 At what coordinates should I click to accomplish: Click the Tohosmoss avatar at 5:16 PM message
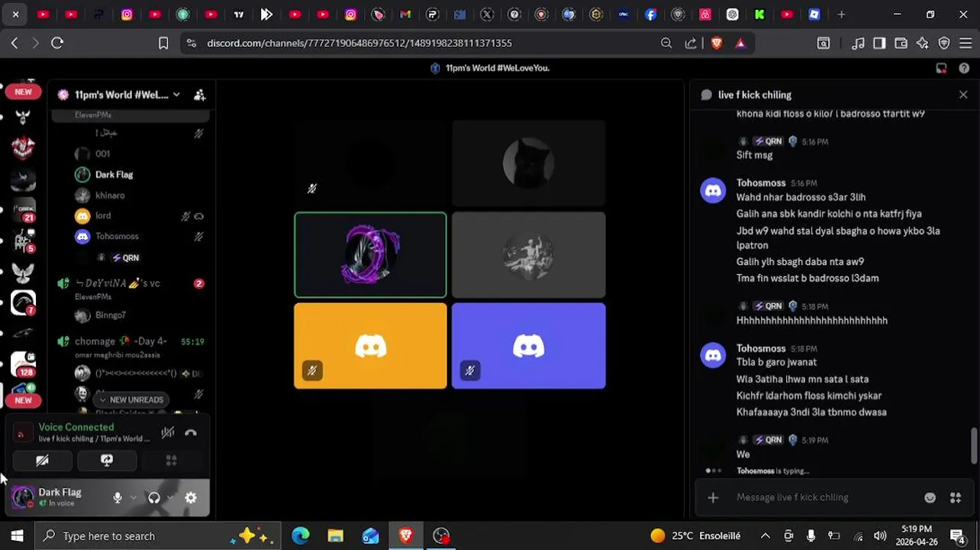(x=713, y=190)
